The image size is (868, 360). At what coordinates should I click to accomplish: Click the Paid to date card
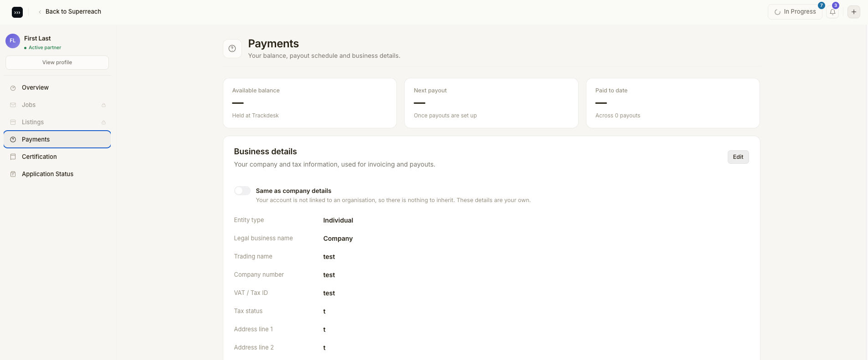click(673, 103)
